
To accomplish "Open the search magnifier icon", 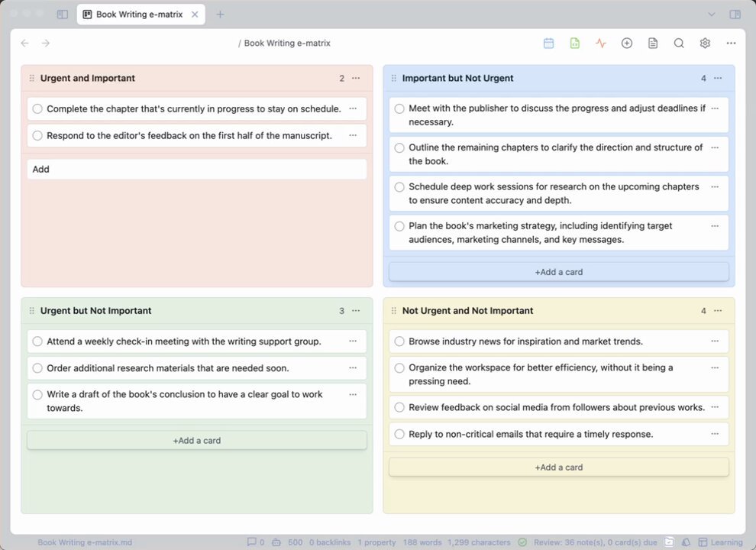I will point(679,43).
